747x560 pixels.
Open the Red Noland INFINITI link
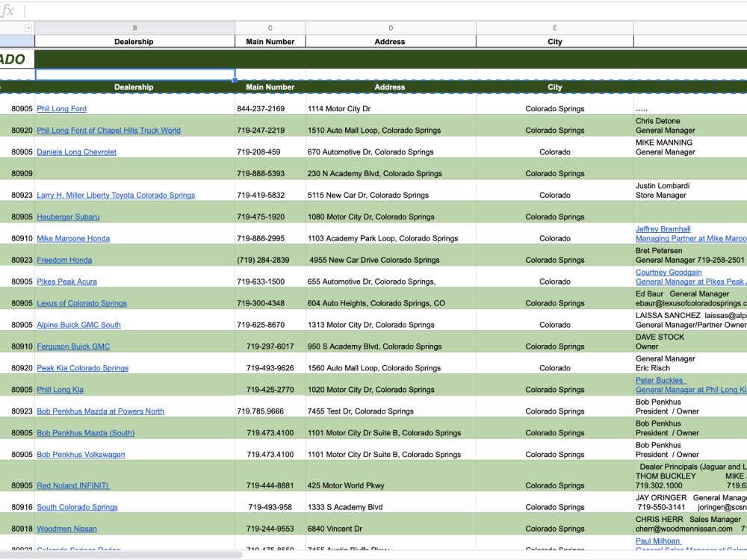[x=73, y=486]
